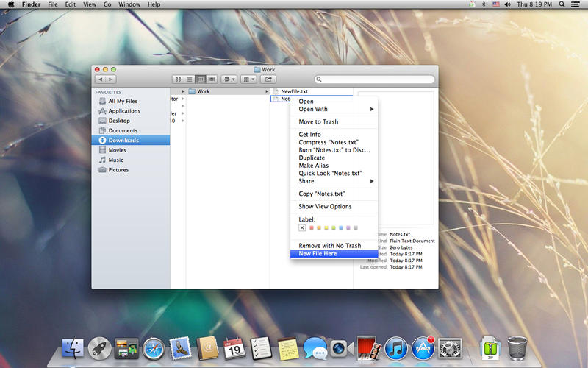Screen dimensions: 588x368
Task: Toggle column view button in toolbar
Action: [x=201, y=79]
